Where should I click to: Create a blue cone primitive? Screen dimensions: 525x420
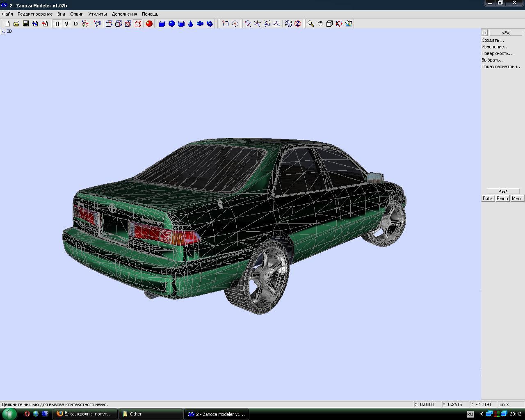(191, 24)
